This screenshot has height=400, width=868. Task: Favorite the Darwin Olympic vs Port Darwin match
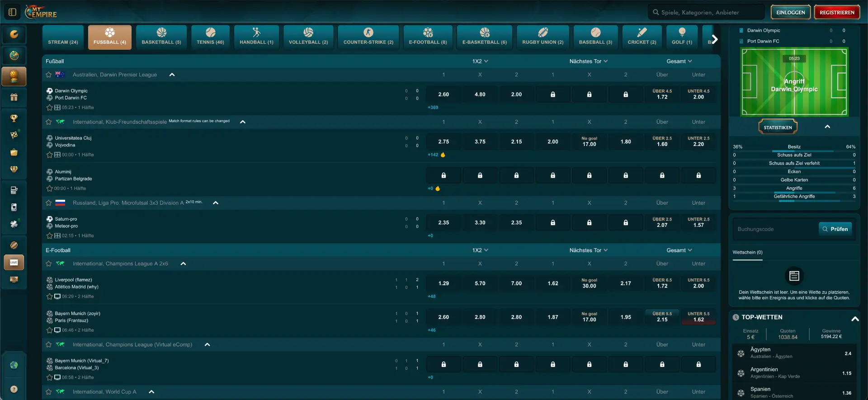[x=50, y=108]
